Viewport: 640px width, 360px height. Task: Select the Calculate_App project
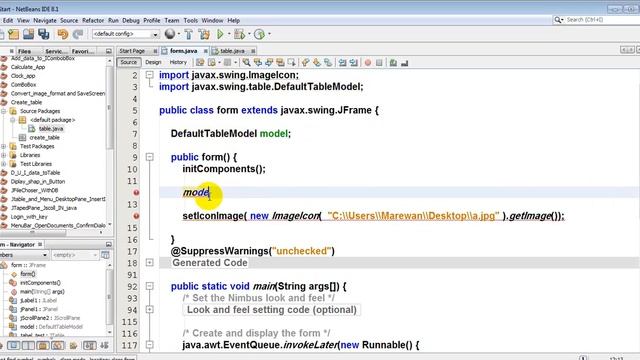point(28,67)
